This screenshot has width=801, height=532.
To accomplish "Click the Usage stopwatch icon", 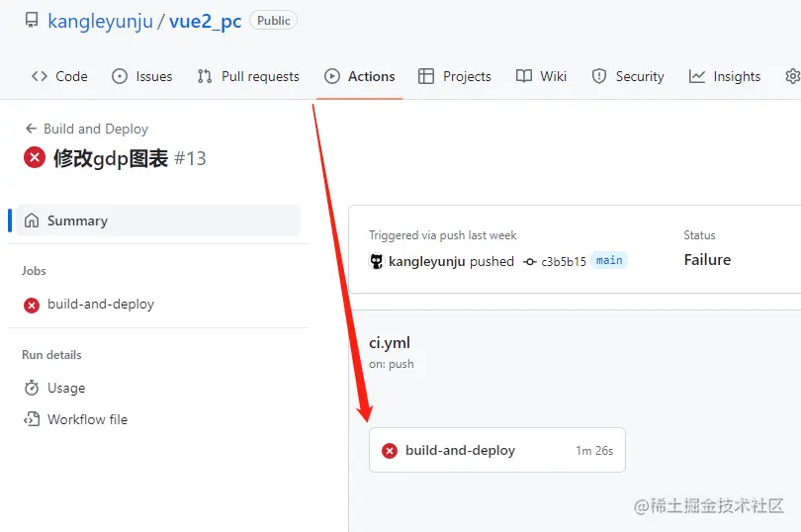I will point(32,388).
